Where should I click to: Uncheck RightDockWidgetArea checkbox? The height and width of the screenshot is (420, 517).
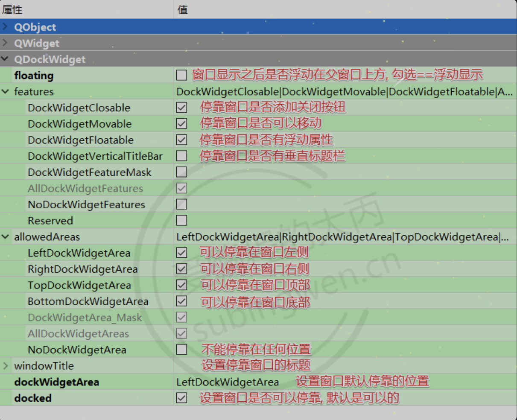click(x=181, y=269)
